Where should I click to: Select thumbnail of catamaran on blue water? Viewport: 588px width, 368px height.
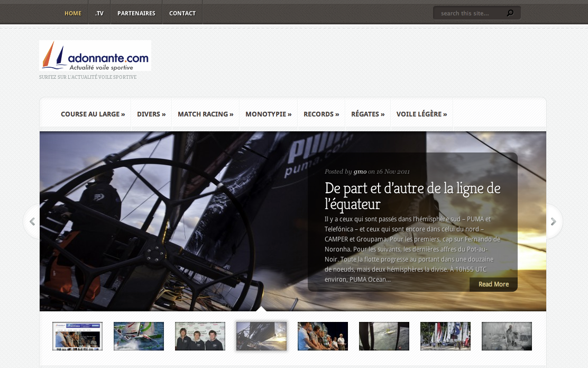click(x=139, y=336)
